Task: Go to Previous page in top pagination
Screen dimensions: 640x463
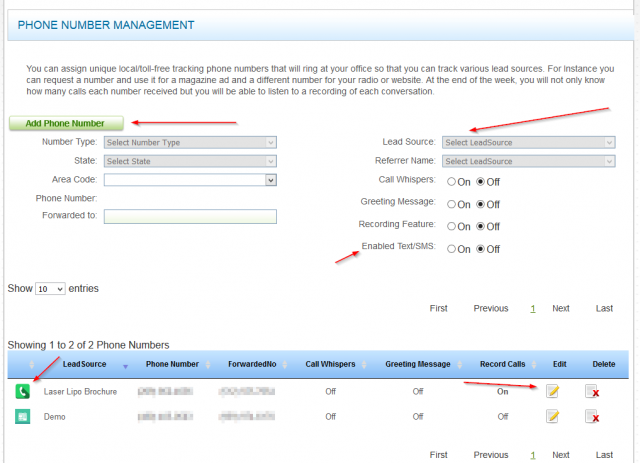Action: (x=491, y=308)
